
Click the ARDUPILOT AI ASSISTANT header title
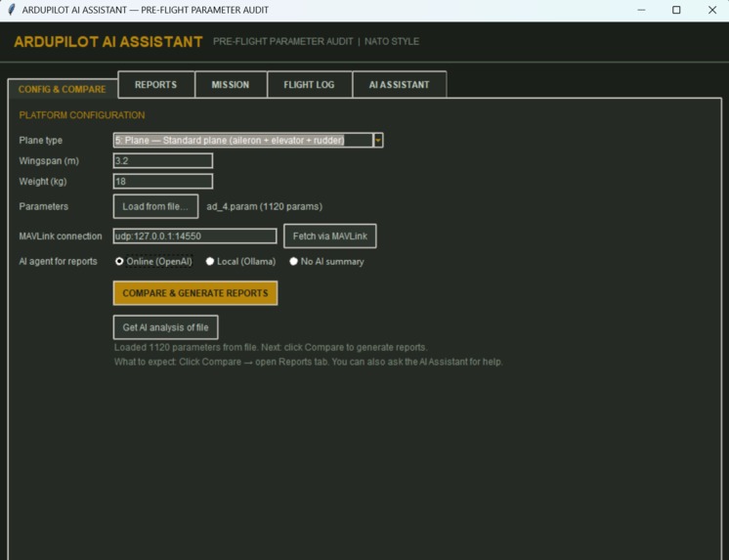(108, 42)
